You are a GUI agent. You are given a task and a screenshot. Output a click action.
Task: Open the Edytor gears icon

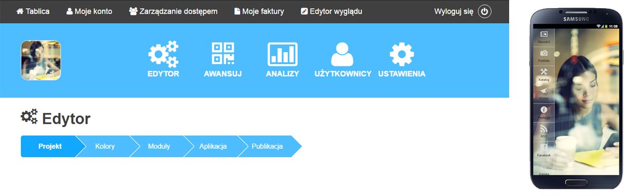click(163, 54)
